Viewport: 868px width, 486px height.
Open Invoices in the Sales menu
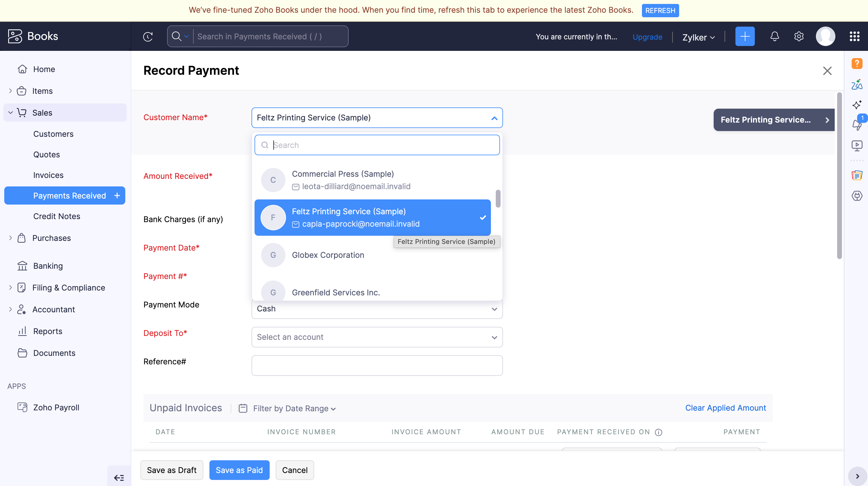tap(48, 175)
